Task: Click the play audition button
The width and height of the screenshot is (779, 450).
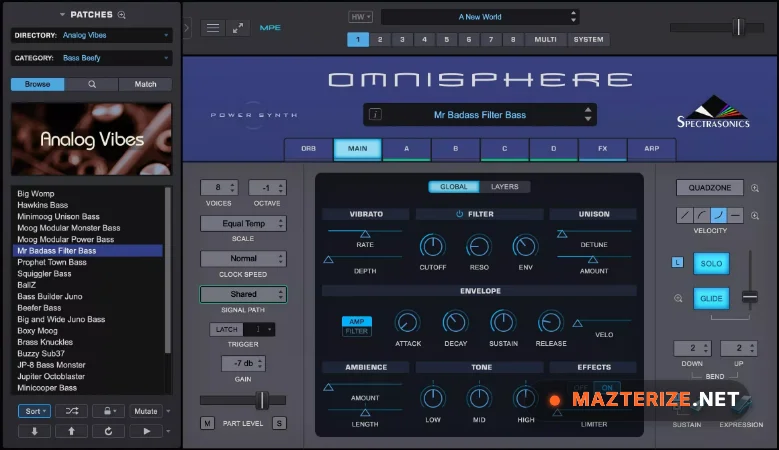Action: 147,431
